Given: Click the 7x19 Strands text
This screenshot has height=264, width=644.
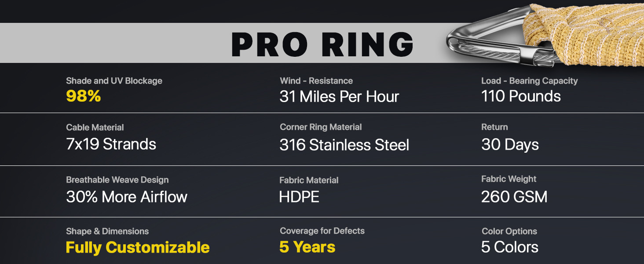Looking at the screenshot, I should point(111,144).
